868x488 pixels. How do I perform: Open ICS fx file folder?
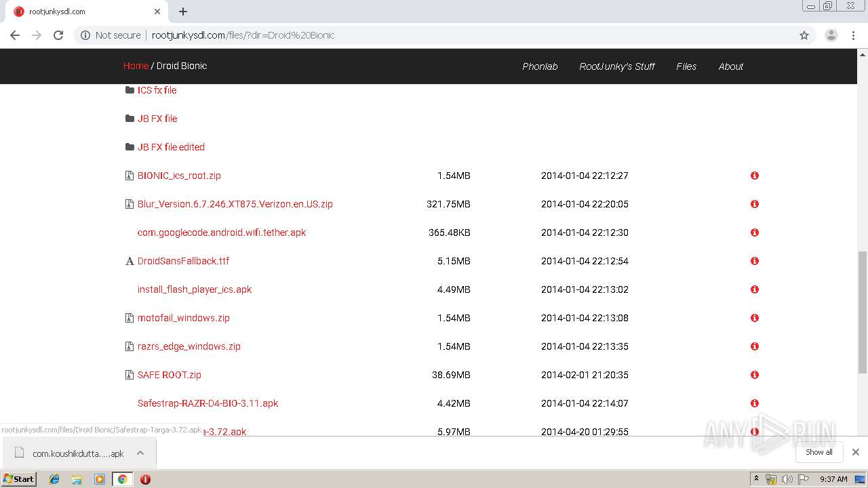point(157,90)
